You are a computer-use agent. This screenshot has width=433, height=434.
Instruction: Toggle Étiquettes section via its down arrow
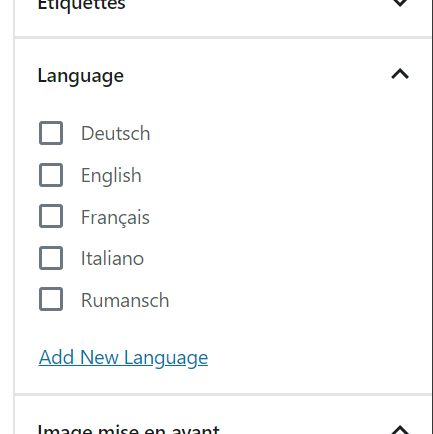[x=400, y=3]
